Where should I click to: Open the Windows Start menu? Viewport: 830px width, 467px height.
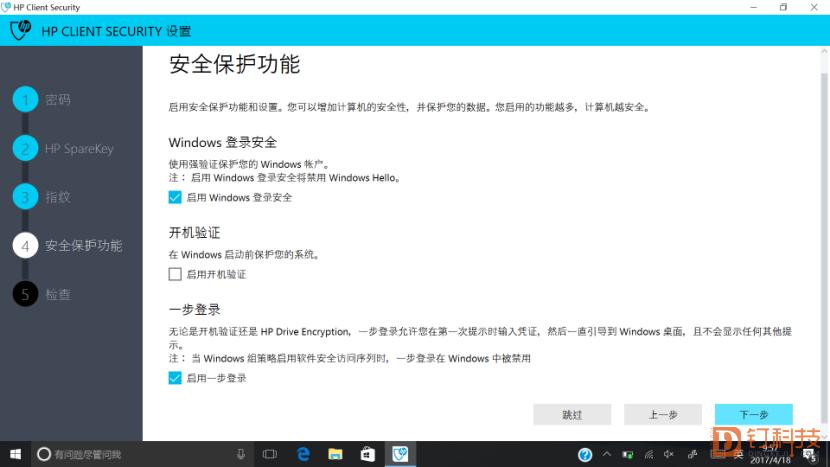pos(15,454)
